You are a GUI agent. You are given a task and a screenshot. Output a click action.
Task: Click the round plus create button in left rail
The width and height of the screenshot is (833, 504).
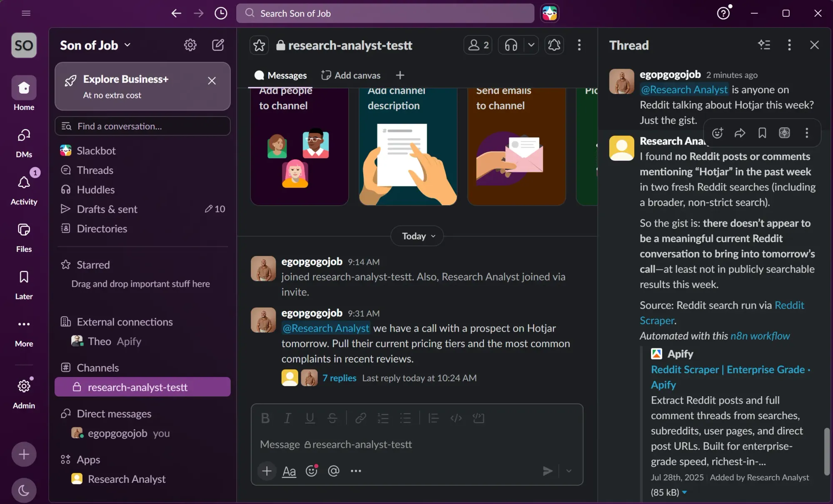click(x=24, y=454)
